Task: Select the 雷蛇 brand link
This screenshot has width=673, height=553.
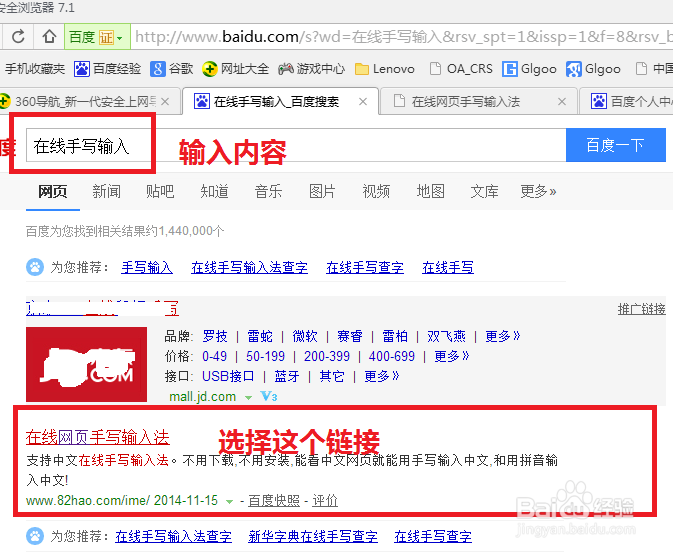Action: tap(260, 336)
